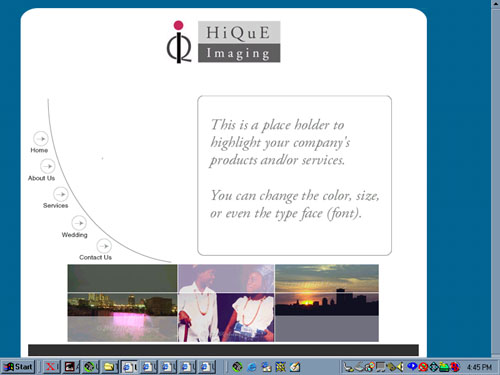Click the Contact Us arrow circle icon
Viewport: 500px width, 375px height.
(x=104, y=246)
